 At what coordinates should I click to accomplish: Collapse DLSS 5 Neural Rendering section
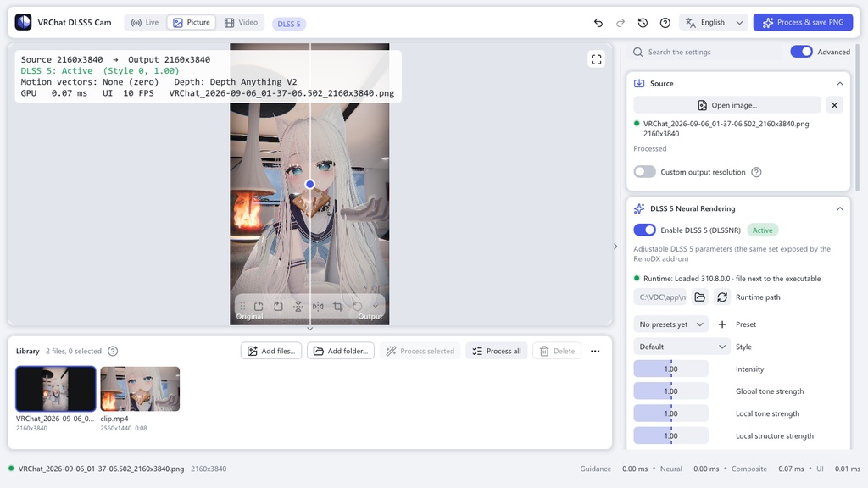pyautogui.click(x=840, y=208)
